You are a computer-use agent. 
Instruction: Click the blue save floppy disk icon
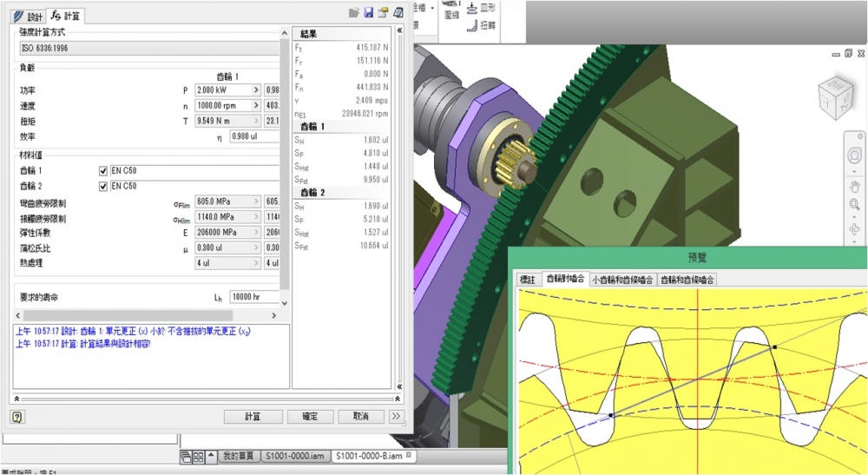point(369,12)
